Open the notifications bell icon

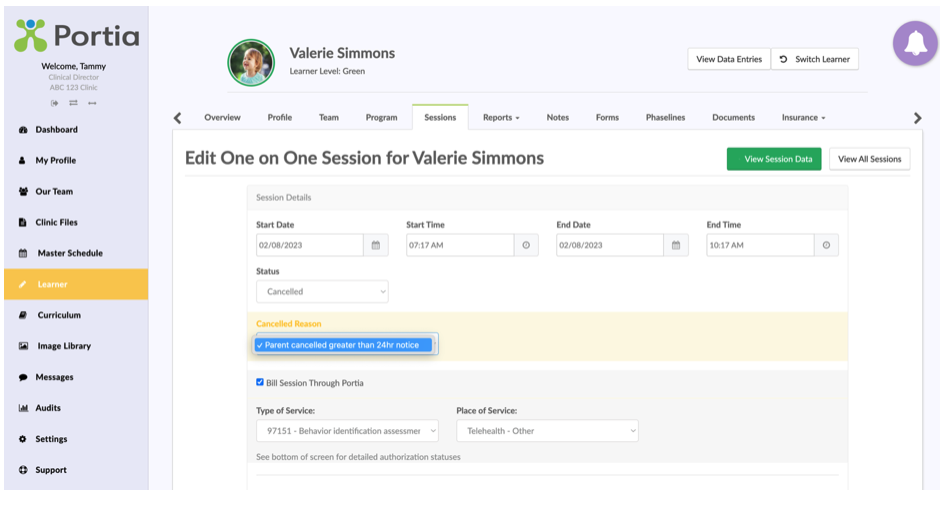[x=915, y=43]
